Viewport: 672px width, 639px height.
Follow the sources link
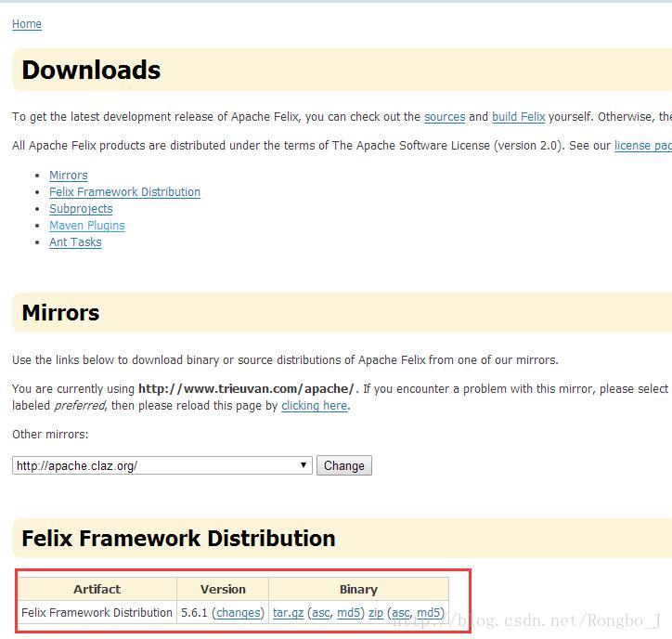coord(445,117)
